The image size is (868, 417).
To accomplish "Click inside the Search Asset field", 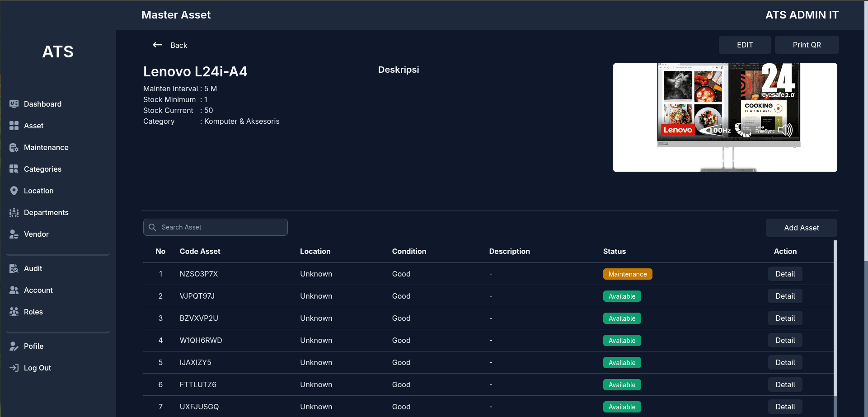I will [x=217, y=227].
